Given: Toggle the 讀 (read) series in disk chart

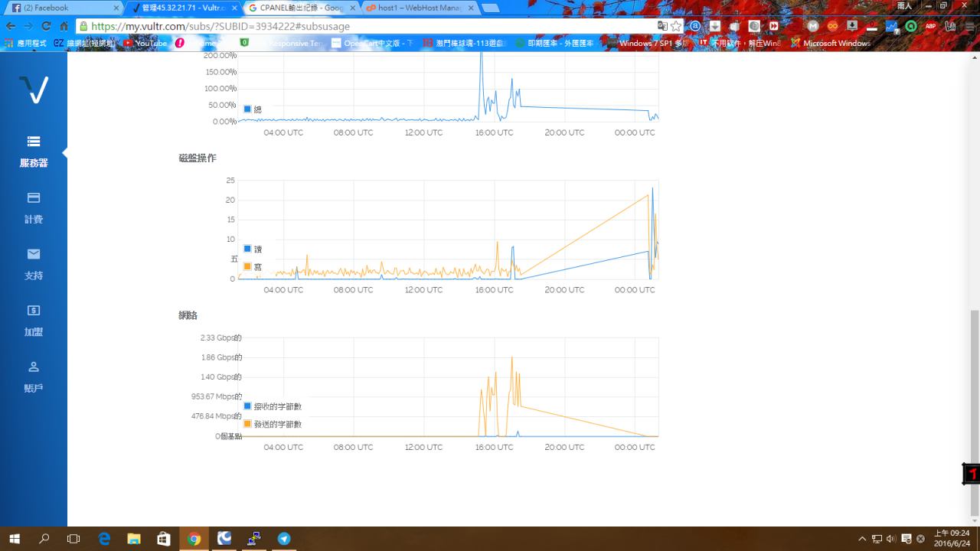Looking at the screenshot, I should tap(253, 249).
